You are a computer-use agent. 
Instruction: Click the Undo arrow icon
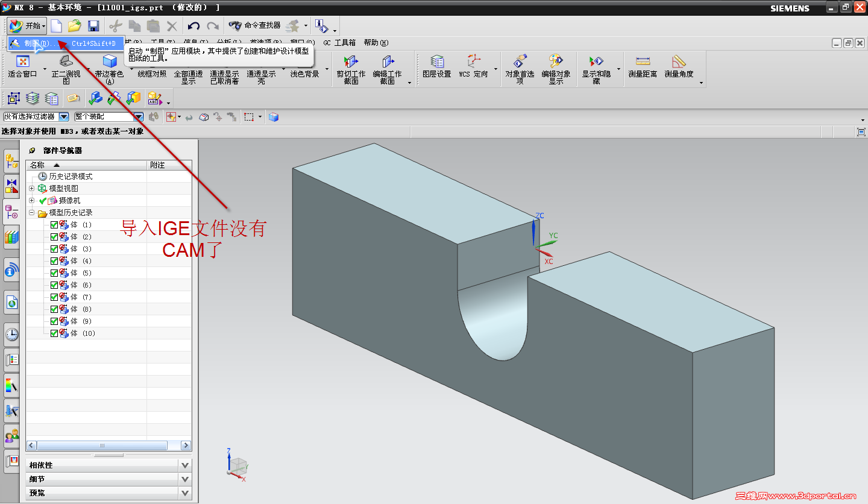193,26
